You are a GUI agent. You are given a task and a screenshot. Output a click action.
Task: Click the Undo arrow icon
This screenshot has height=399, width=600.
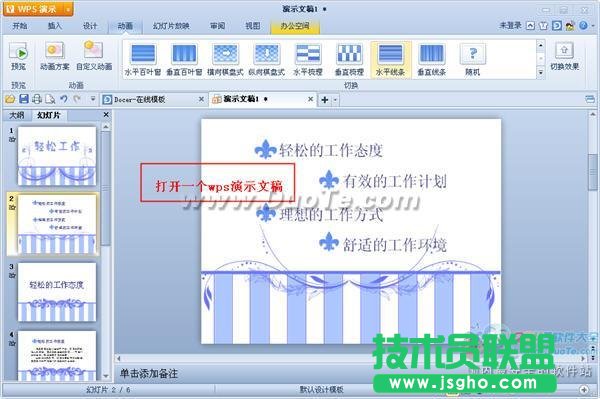point(64,99)
